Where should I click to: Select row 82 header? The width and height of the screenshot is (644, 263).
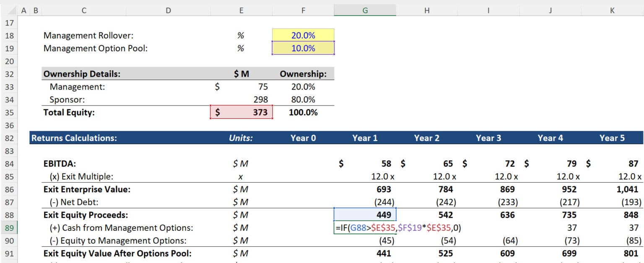coord(9,138)
